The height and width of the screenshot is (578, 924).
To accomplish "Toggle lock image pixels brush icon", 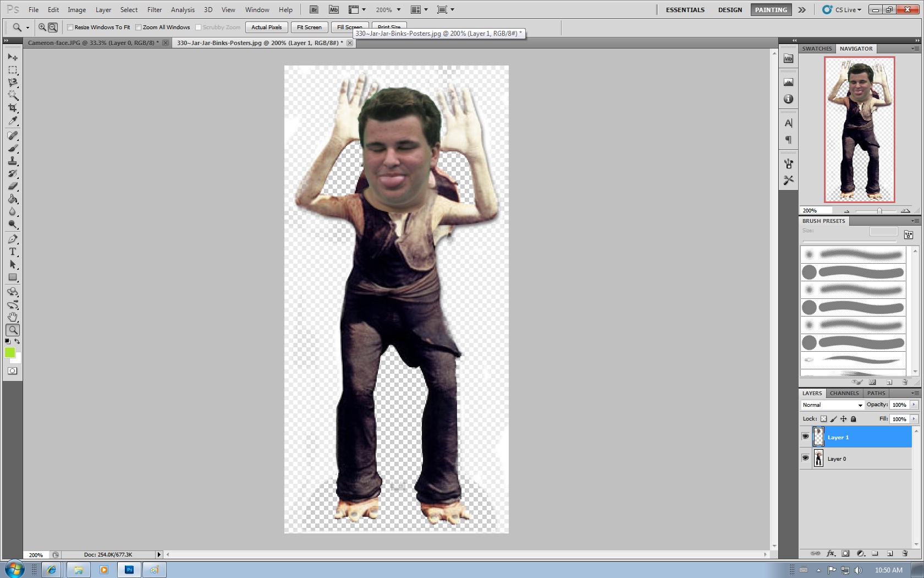I will point(833,419).
